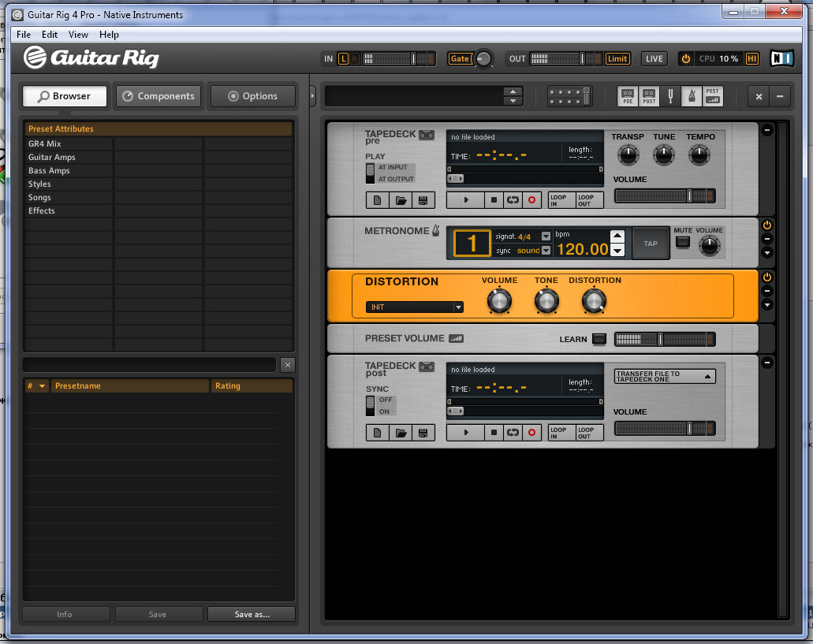Toggle loop in Tapedeck pre
The height and width of the screenshot is (644, 813).
click(513, 200)
